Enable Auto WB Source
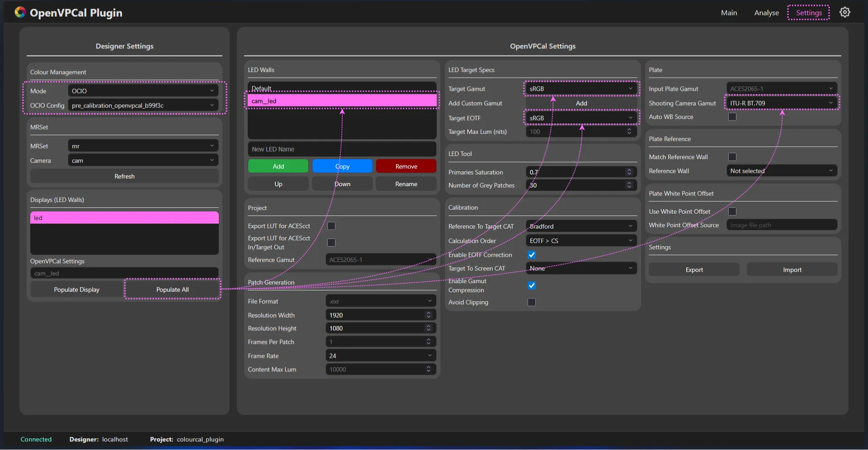Viewport: 868px width, 450px height. [x=732, y=117]
